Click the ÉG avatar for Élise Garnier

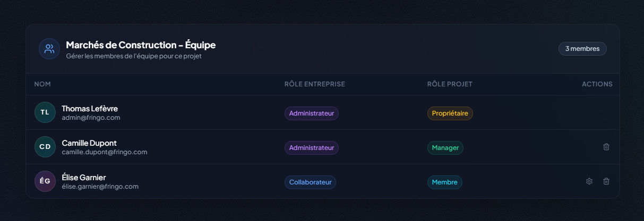coord(45,181)
